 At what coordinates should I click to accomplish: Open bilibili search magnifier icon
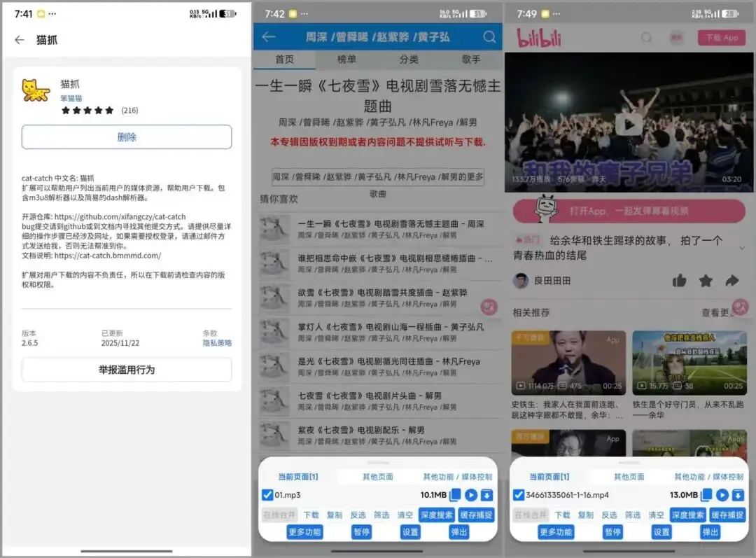[647, 38]
